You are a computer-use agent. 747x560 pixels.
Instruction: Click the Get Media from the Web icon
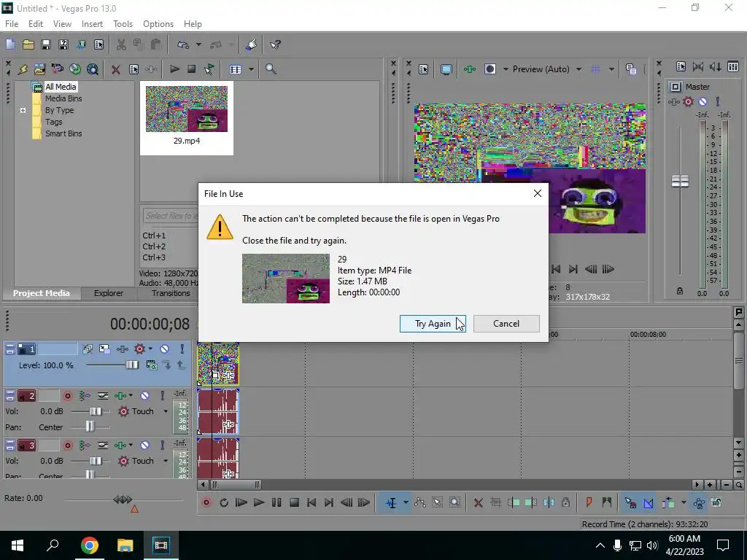pyautogui.click(x=93, y=69)
